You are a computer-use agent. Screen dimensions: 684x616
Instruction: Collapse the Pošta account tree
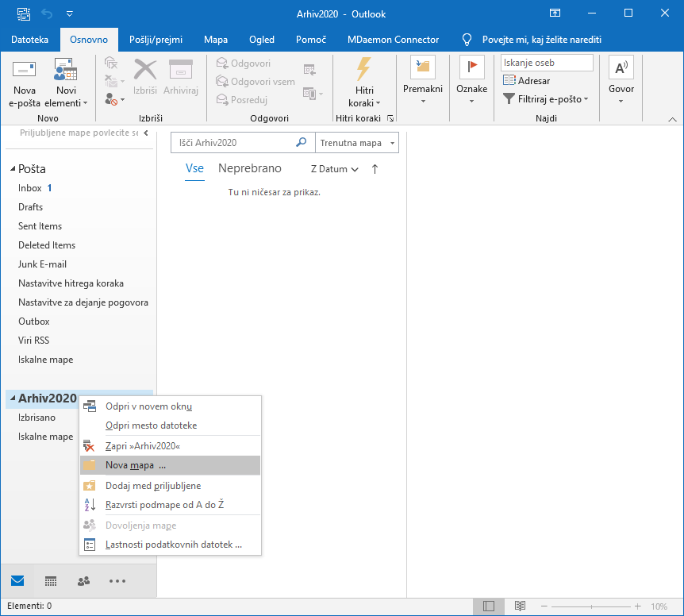pos(13,168)
